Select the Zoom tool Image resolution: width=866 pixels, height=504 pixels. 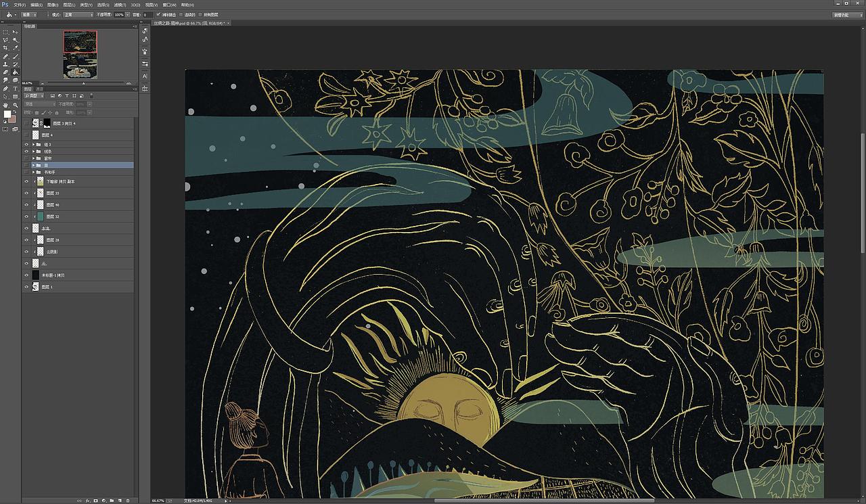[15, 105]
